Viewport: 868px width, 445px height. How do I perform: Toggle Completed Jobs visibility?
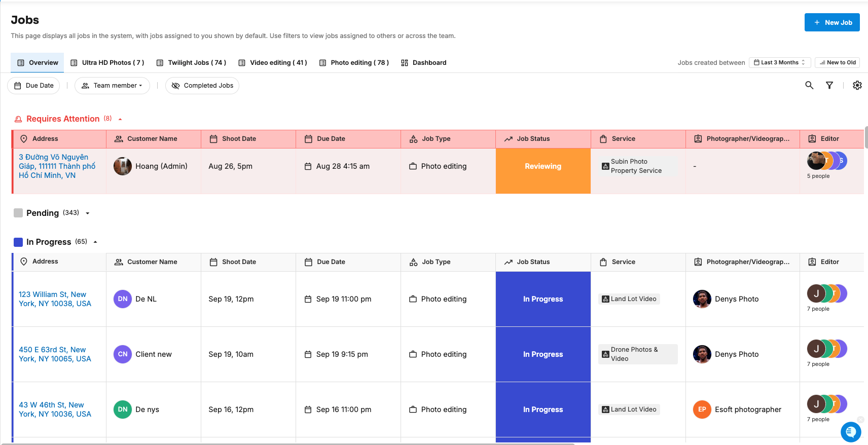[x=202, y=86]
